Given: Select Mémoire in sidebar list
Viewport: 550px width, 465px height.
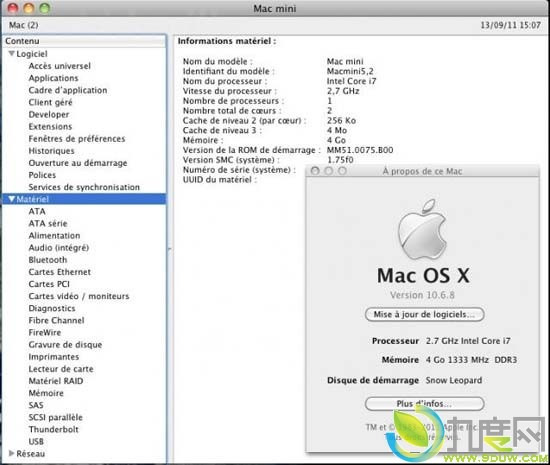Looking at the screenshot, I should [46, 393].
